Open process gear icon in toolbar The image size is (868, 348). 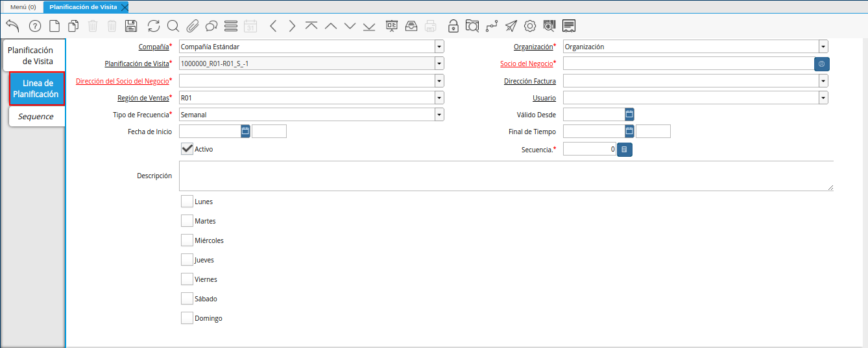530,26
